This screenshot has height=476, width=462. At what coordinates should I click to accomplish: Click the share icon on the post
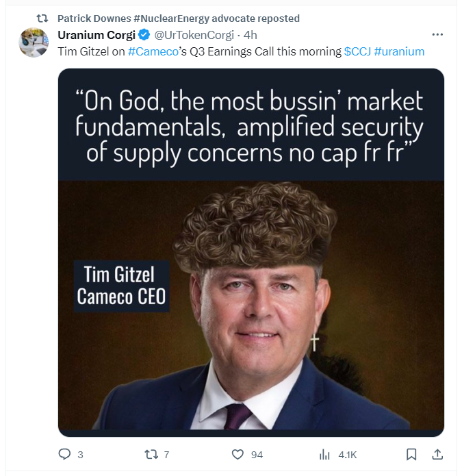[437, 454]
